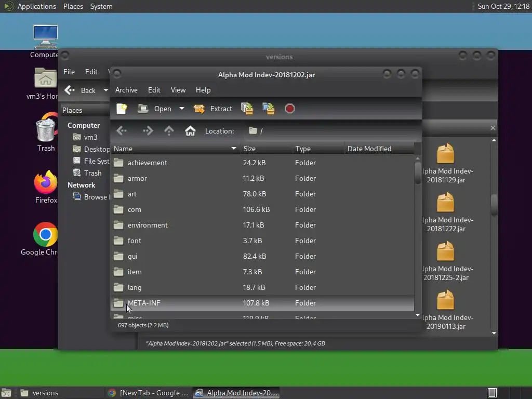Select Alpha Mod Indev-20181222.jar file icon
The image size is (532, 399).
tap(445, 202)
